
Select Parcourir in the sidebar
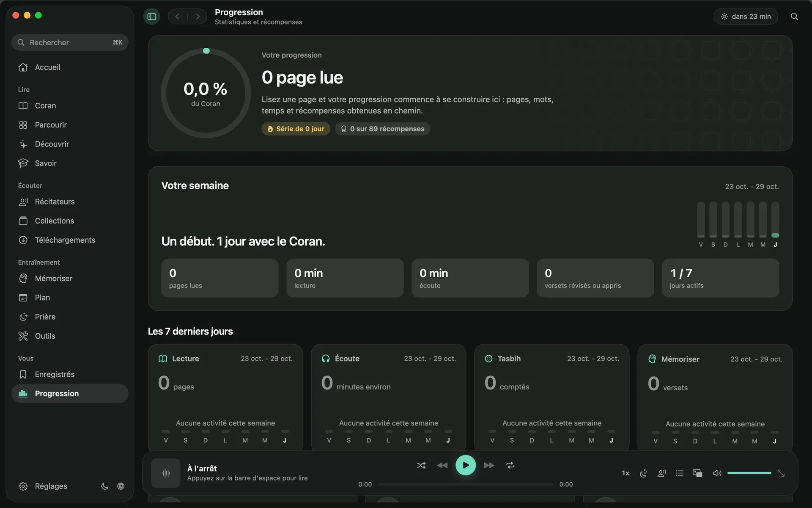pyautogui.click(x=70, y=125)
